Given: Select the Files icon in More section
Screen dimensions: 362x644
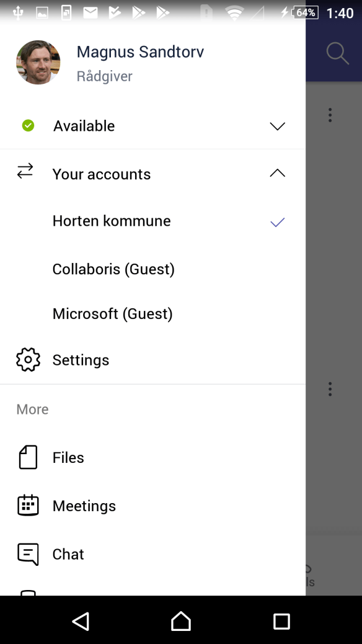Looking at the screenshot, I should [x=28, y=457].
